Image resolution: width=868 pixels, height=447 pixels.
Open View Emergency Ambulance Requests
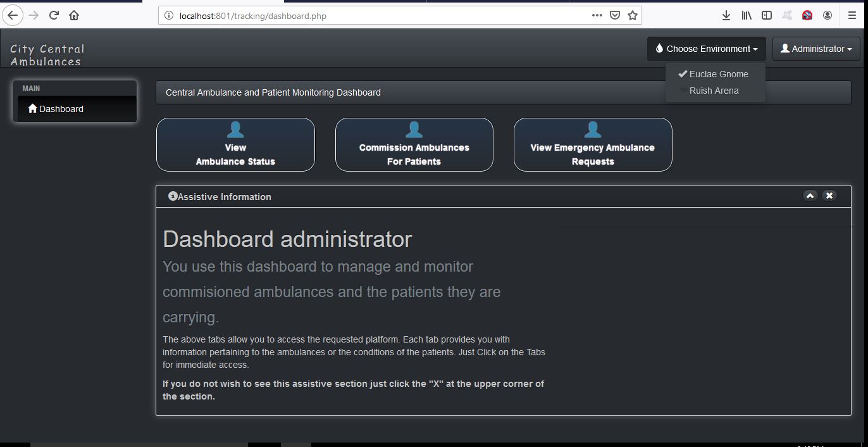593,145
